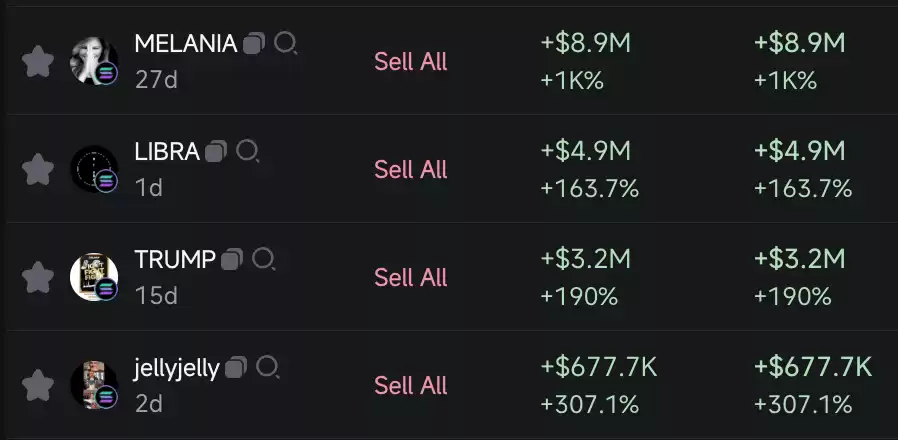The height and width of the screenshot is (440, 898).
Task: Search LIBRA with the magnifier icon
Action: coord(248,151)
